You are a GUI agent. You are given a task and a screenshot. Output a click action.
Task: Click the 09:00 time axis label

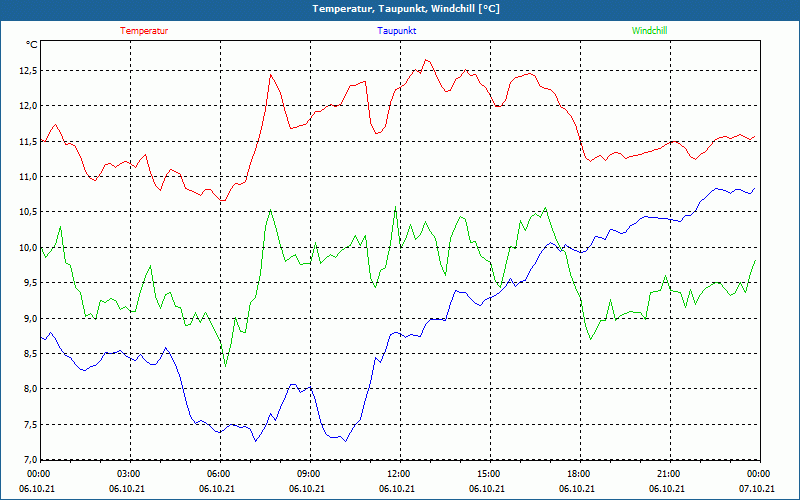tap(307, 474)
